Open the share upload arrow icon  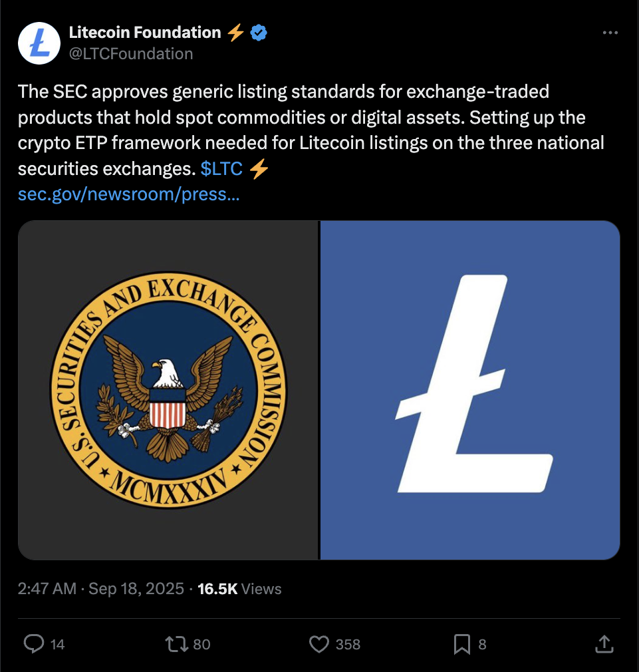(604, 643)
